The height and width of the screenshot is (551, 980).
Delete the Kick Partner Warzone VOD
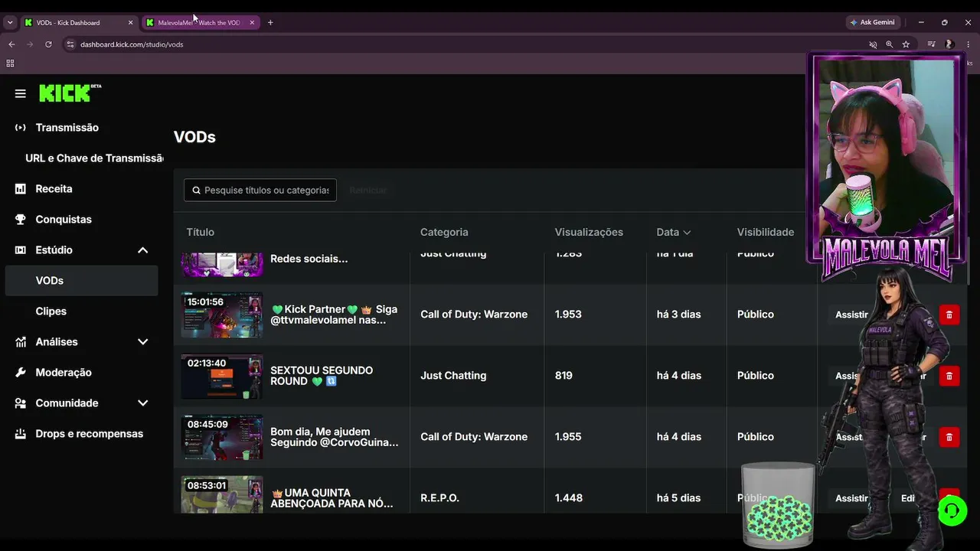949,315
